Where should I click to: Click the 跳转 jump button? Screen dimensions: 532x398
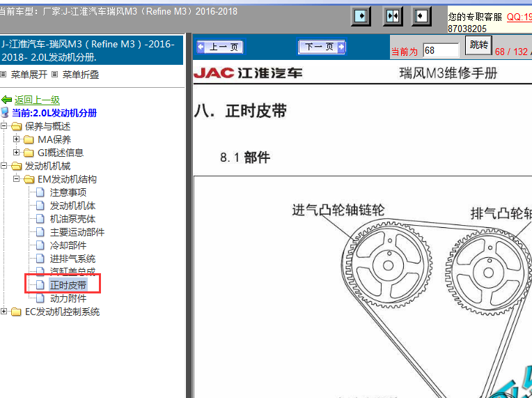pos(479,45)
